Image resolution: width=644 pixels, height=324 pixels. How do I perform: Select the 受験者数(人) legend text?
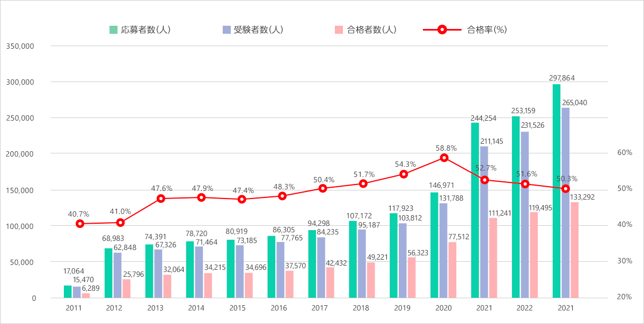tap(259, 30)
